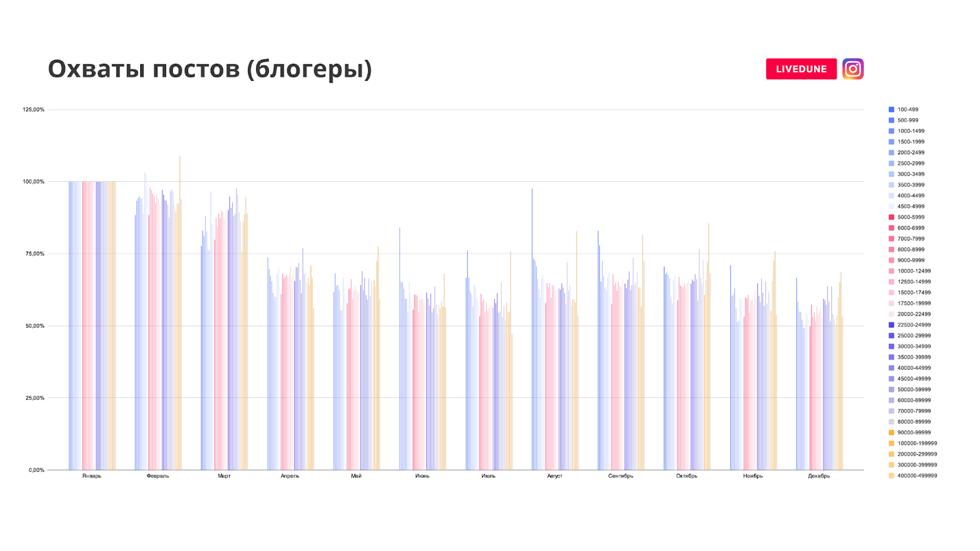Click the chart title Охваты постов (блогеры)
This screenshot has height=551, width=980.
209,69
